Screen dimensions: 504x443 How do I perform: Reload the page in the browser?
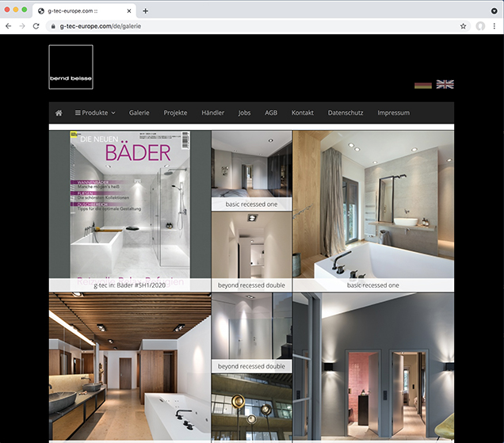click(36, 26)
